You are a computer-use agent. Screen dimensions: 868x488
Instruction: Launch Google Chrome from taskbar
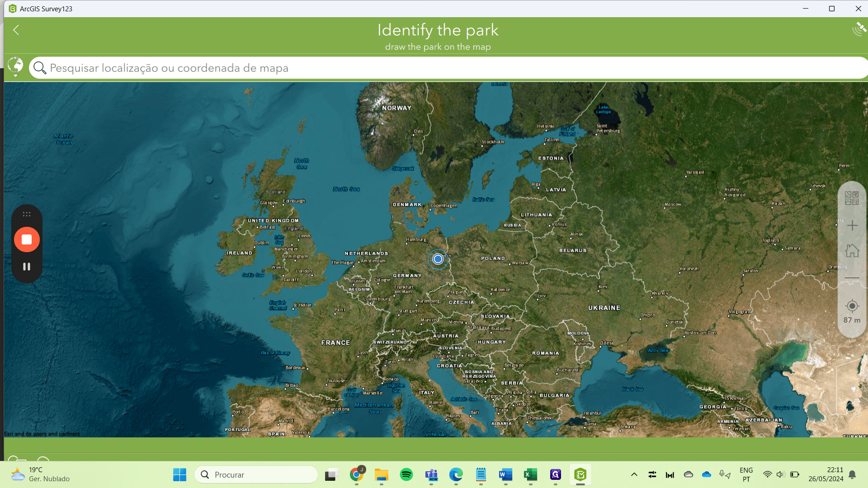(x=357, y=474)
